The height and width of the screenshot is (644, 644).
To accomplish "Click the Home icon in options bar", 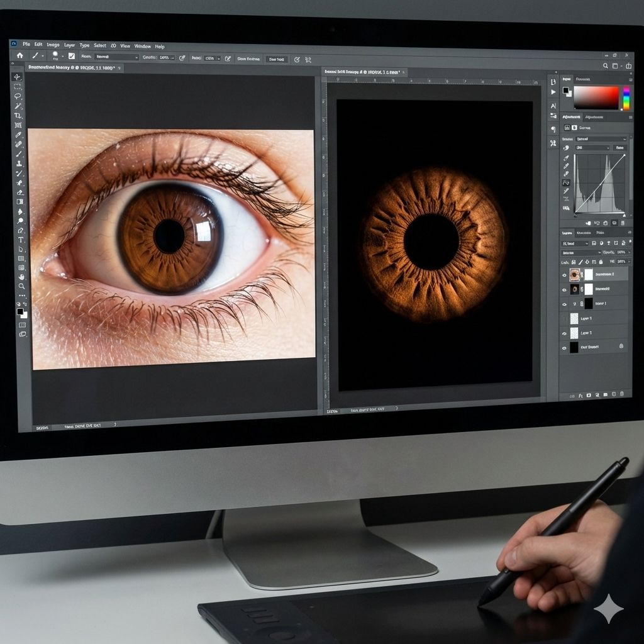I will tap(19, 55).
